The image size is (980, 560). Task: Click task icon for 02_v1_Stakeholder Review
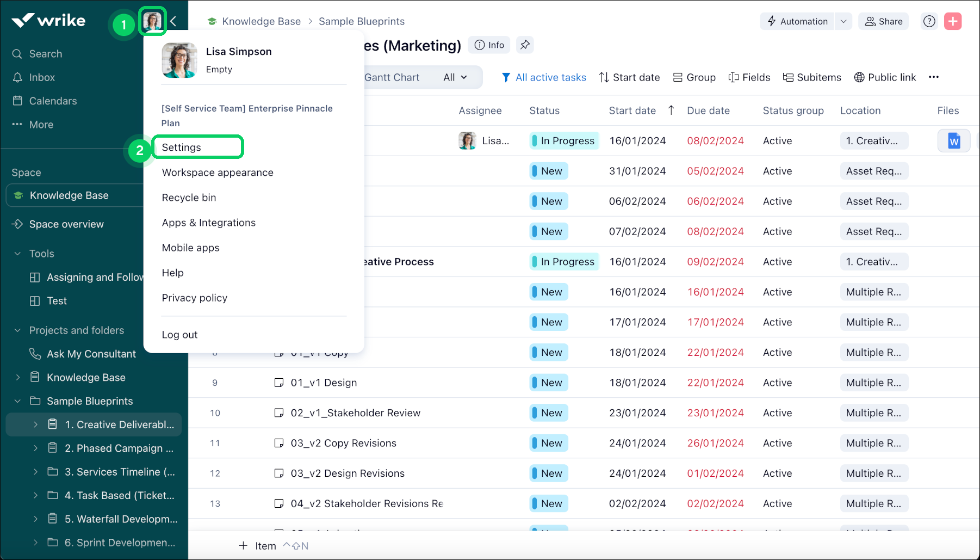click(x=279, y=413)
